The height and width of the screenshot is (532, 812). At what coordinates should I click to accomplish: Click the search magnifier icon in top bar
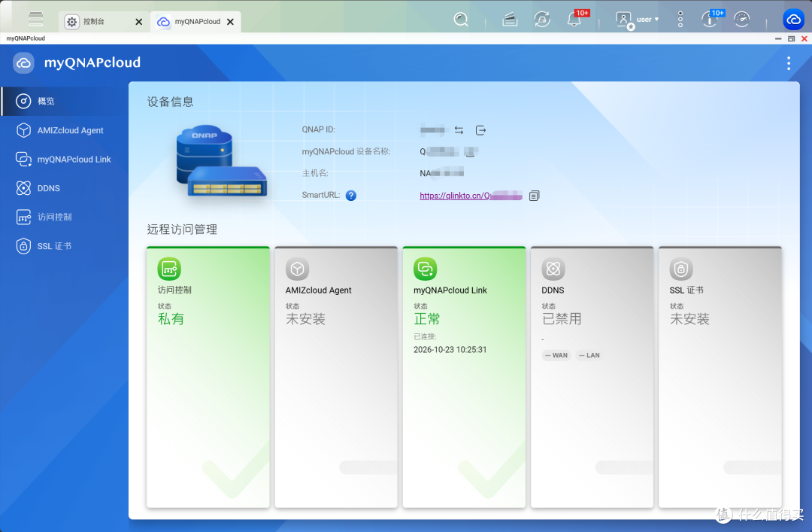[x=460, y=20]
